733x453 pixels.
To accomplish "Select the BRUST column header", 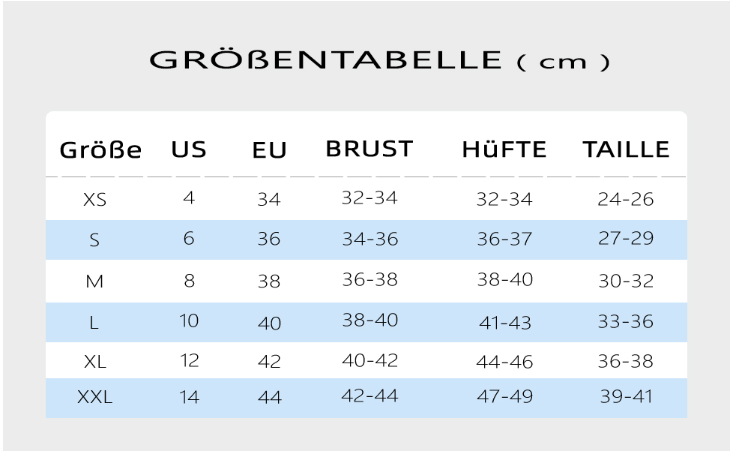I will [x=369, y=149].
